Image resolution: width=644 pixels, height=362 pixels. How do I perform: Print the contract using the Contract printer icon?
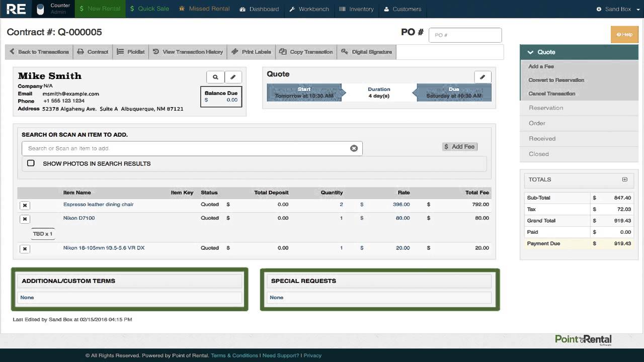80,51
